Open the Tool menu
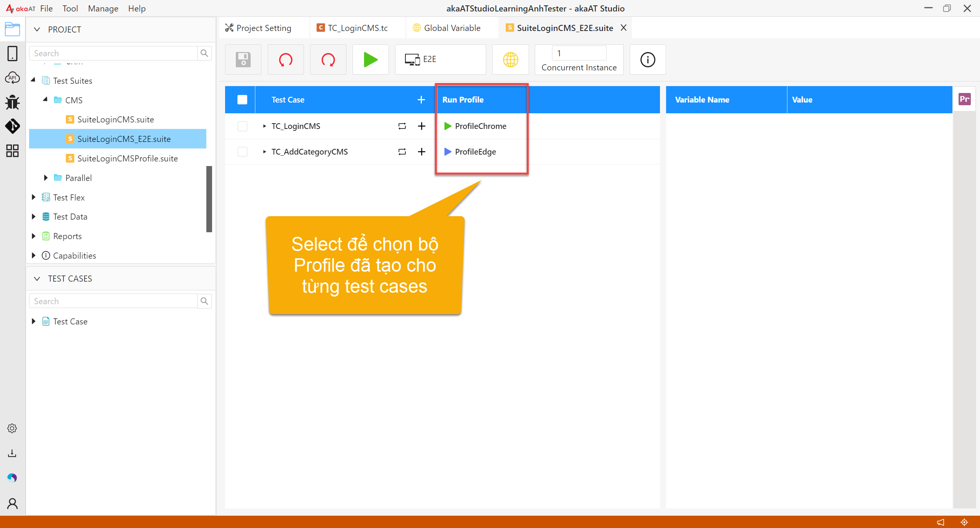Screen dimensions: 980x528 [70, 8]
